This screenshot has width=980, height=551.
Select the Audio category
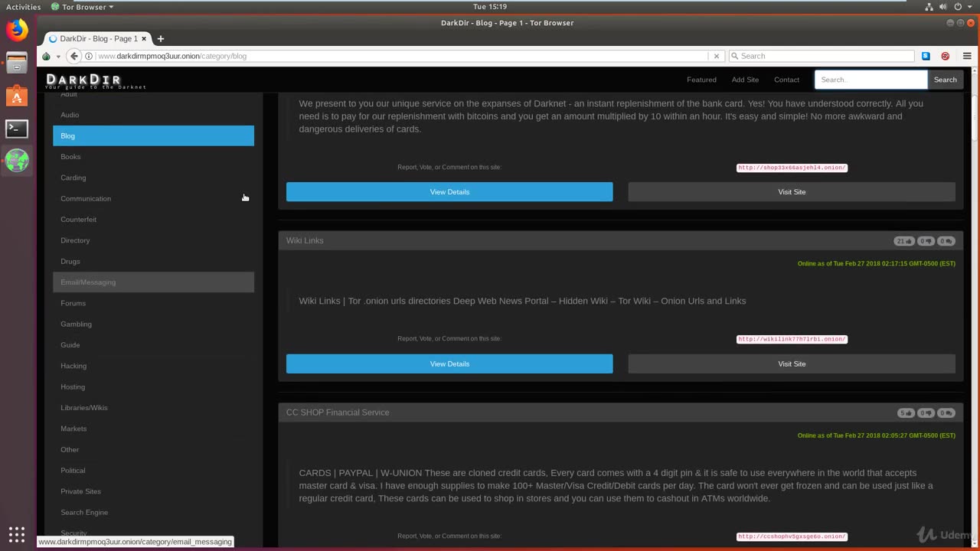(x=153, y=115)
